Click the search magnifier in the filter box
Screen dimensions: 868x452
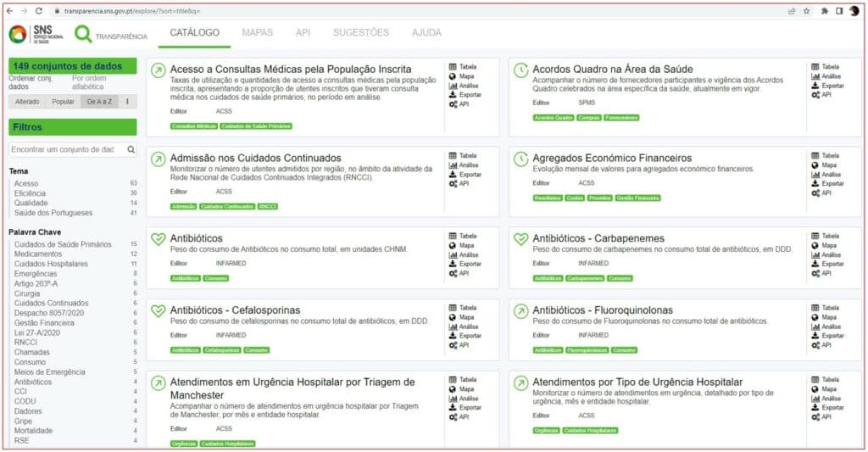pyautogui.click(x=131, y=149)
